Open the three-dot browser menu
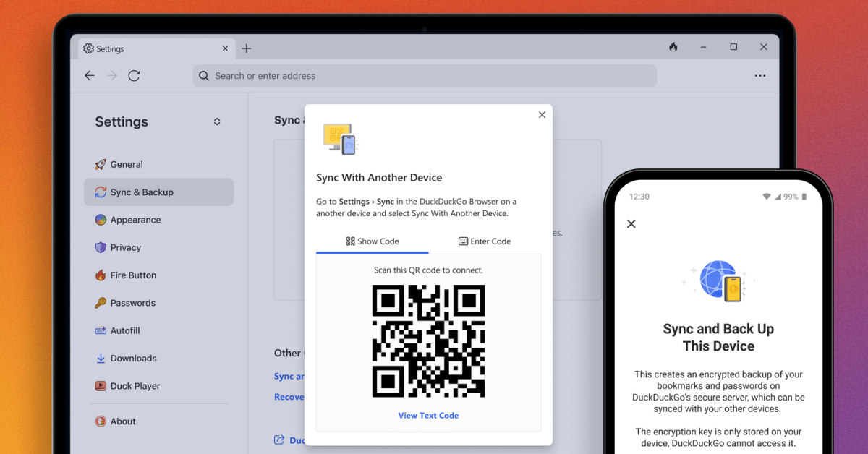The width and height of the screenshot is (868, 454). (x=760, y=76)
